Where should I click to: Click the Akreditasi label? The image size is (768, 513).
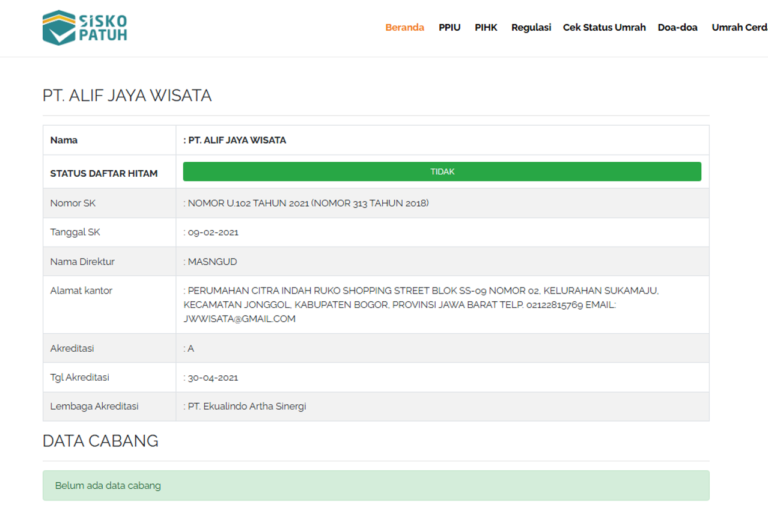pos(72,348)
